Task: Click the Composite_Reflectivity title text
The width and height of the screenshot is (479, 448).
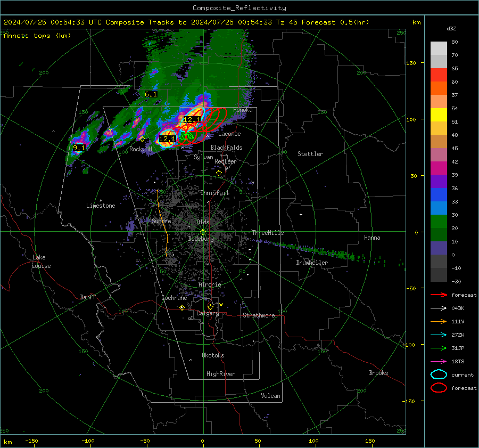Action: [x=239, y=8]
